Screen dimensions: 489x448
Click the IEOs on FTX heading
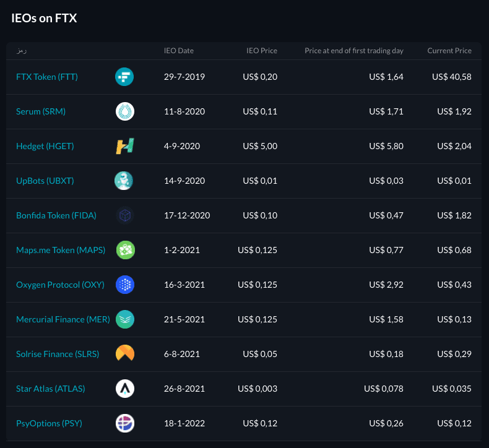click(44, 18)
